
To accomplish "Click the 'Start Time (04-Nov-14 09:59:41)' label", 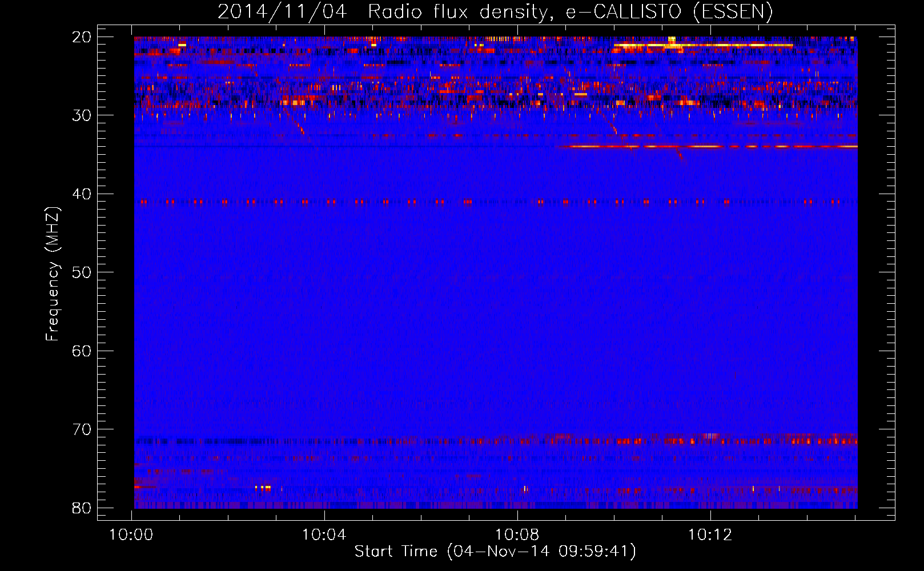I will tap(495, 552).
